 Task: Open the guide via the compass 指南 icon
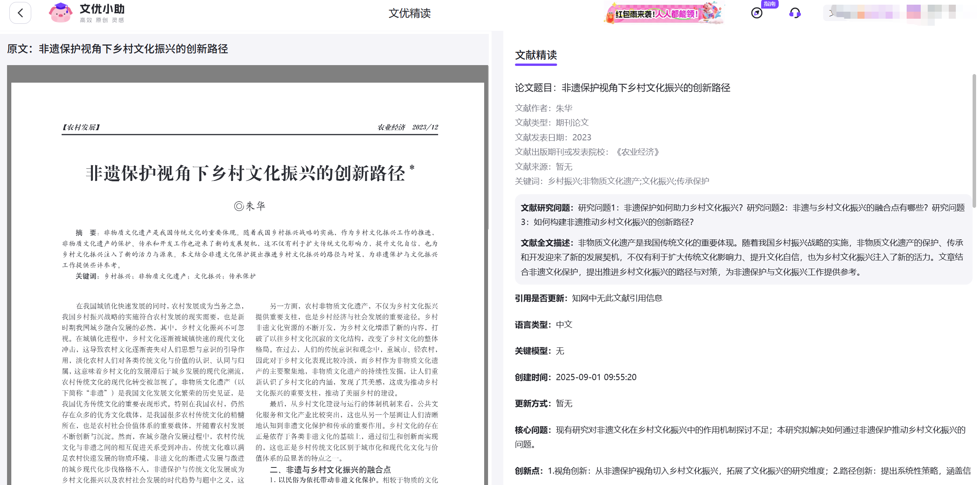tap(757, 13)
